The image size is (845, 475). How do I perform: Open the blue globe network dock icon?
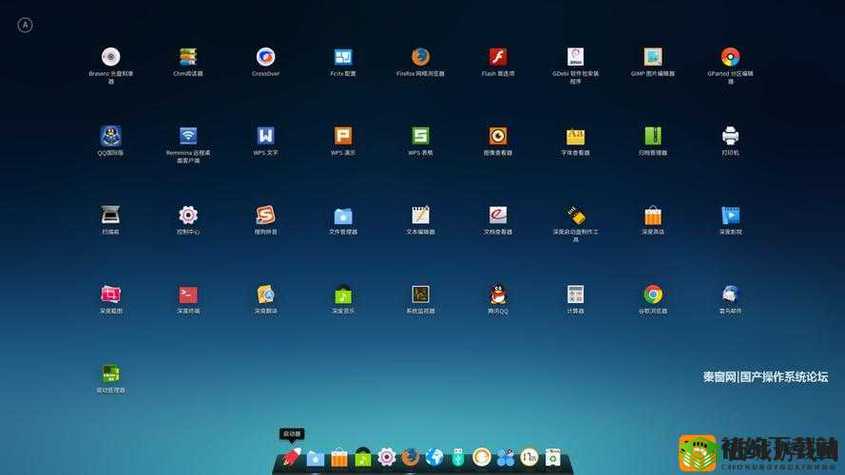[434, 457]
